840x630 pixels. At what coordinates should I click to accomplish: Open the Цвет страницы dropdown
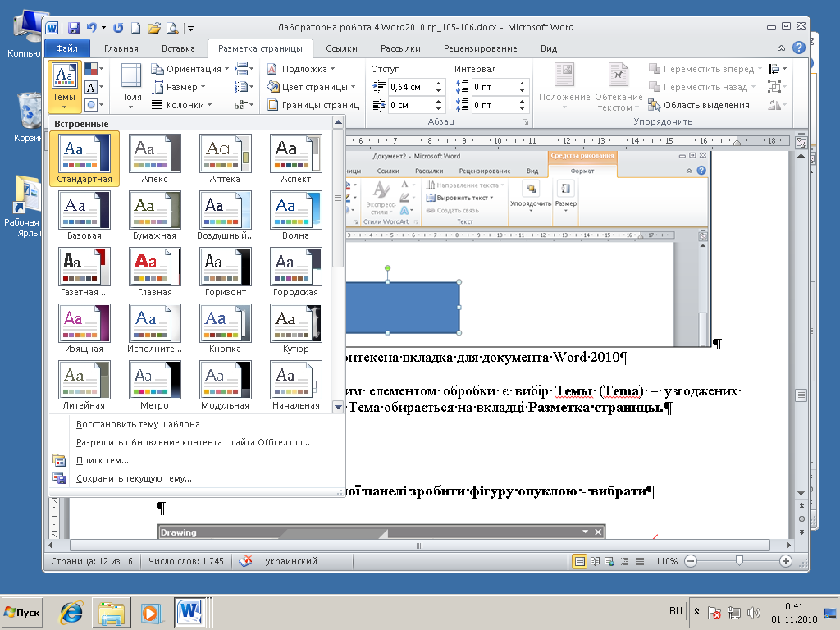click(311, 87)
